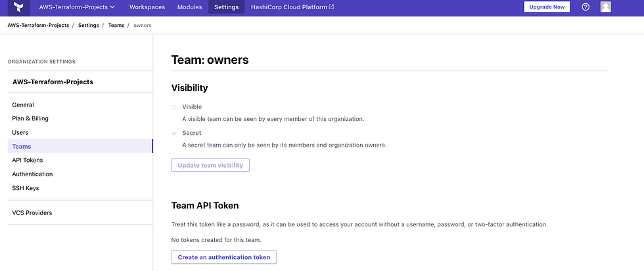644x271 pixels.
Task: Click the Upgrade Now button
Action: tap(547, 7)
